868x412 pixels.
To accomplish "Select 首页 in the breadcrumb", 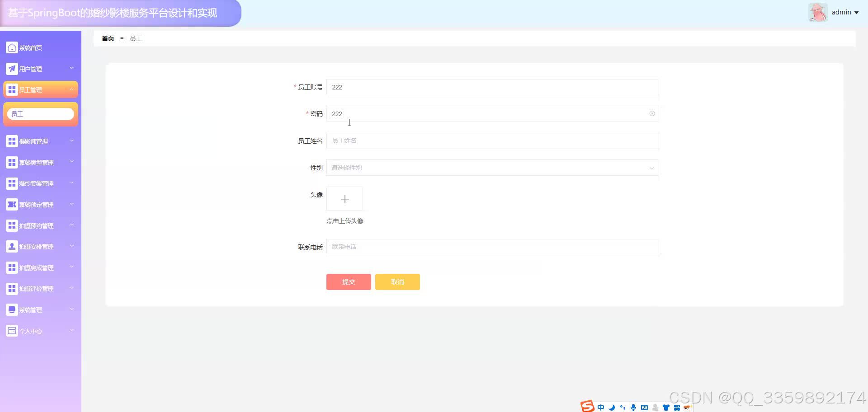I will coord(108,38).
